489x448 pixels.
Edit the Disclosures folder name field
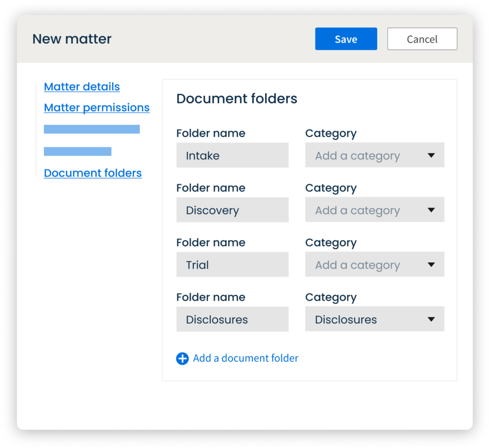pyautogui.click(x=232, y=320)
